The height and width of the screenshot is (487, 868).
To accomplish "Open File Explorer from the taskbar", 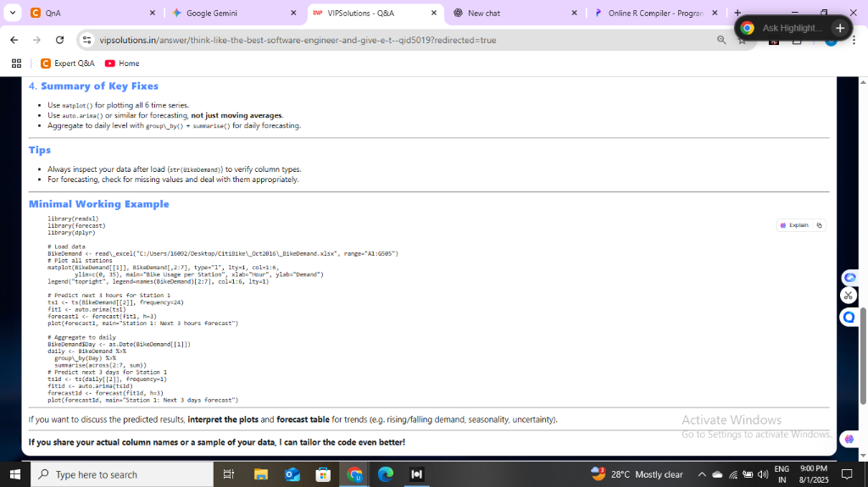I will tap(261, 474).
